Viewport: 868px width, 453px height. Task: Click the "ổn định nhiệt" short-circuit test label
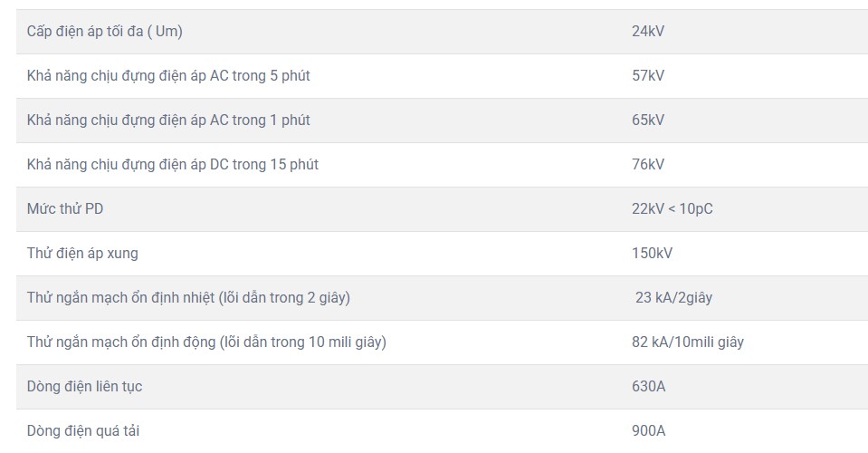[x=188, y=298]
